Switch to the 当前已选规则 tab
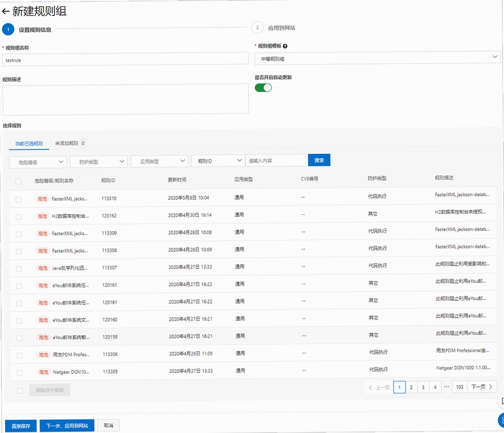The height and width of the screenshot is (433, 504). (x=29, y=143)
